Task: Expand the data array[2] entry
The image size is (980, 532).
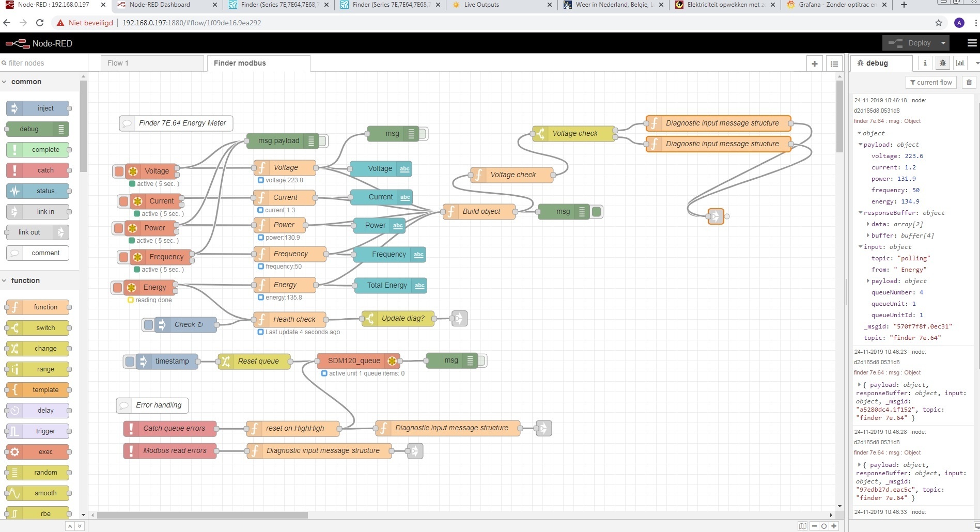Action: tap(868, 224)
